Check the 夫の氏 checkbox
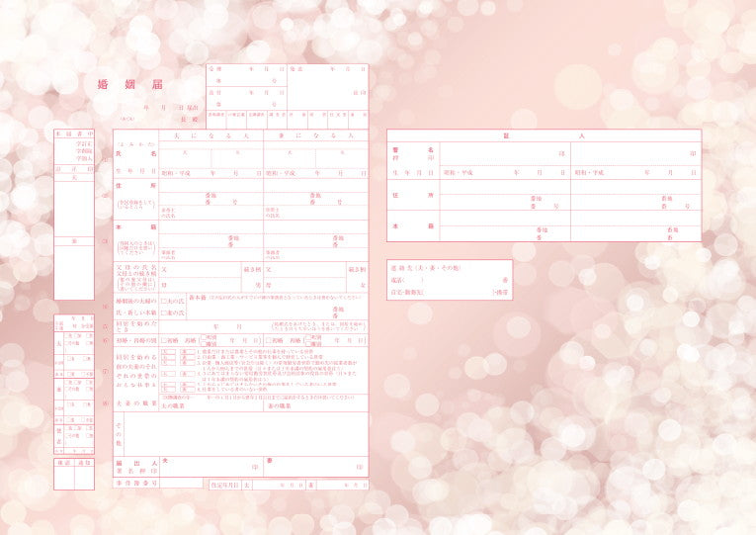This screenshot has height=535, width=756. pos(162,300)
